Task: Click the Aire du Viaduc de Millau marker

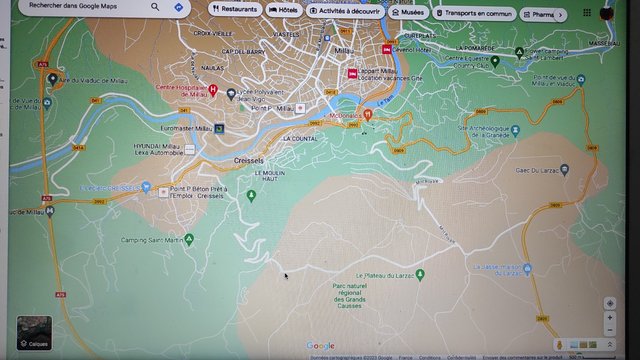Action: click(x=52, y=79)
